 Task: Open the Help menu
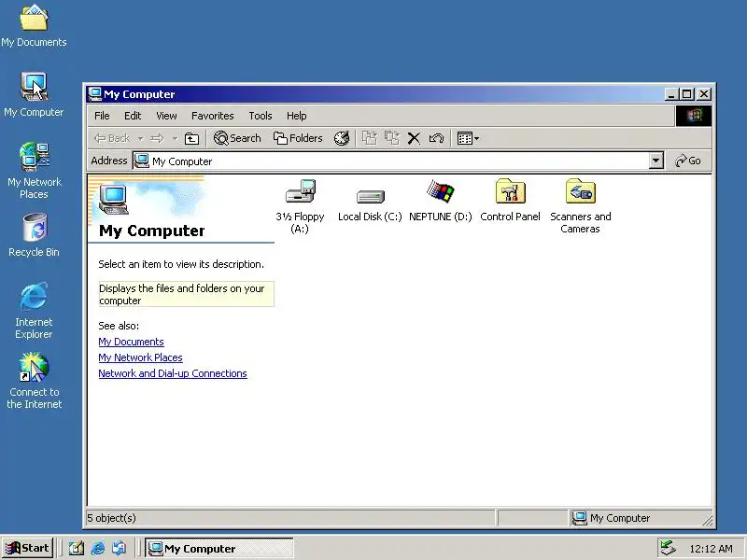click(296, 116)
